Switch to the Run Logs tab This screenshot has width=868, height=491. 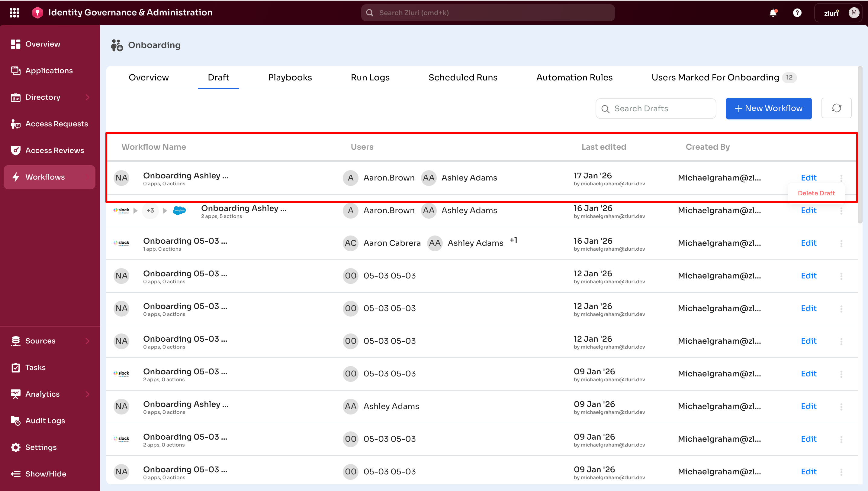point(370,78)
